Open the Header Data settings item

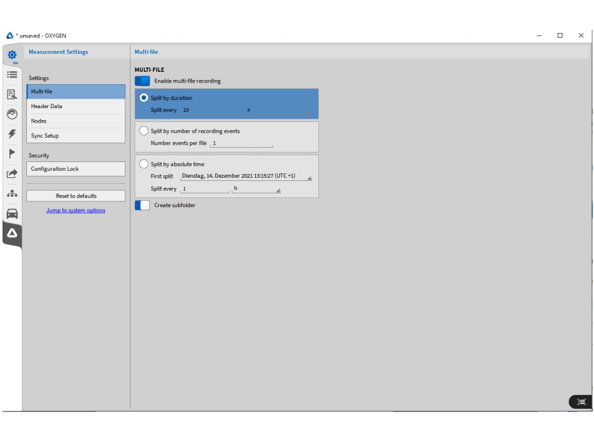pos(76,106)
